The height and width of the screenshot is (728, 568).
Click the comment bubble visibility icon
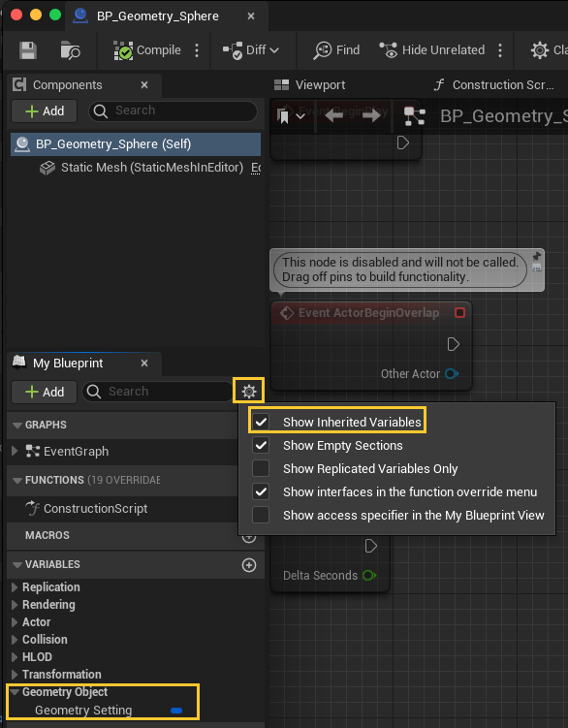coord(537,268)
